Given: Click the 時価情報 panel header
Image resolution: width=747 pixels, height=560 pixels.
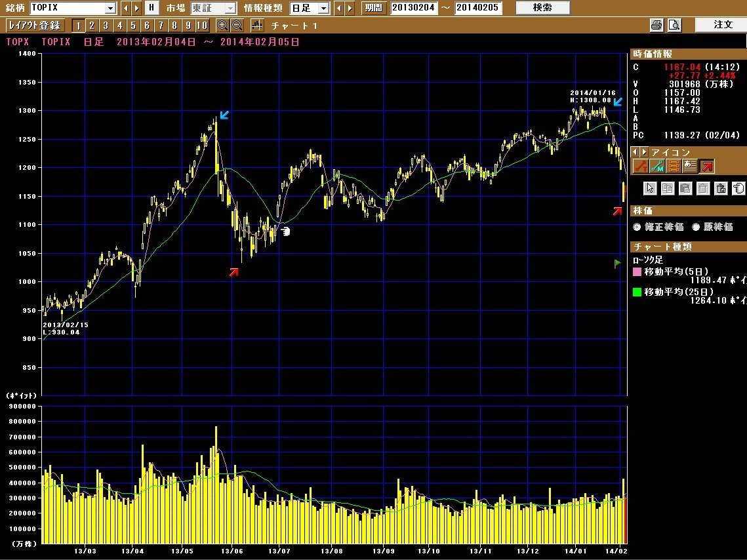Looking at the screenshot, I should pyautogui.click(x=689, y=54).
